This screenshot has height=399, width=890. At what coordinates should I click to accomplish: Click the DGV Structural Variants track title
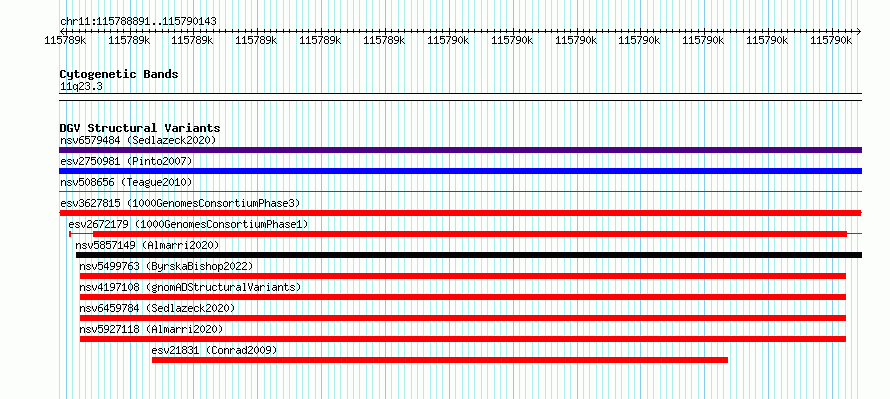[140, 128]
